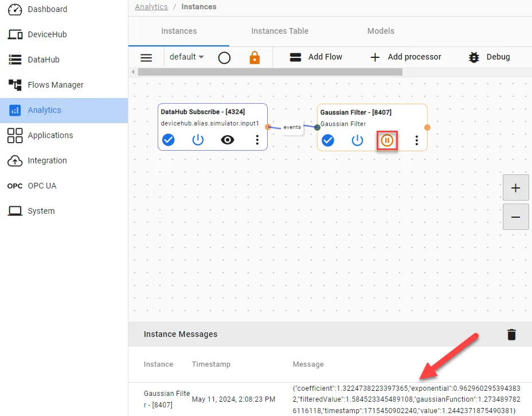Click the timestamp May 11, 2024, 2:08:23 PM
The width and height of the screenshot is (532, 416).
pyautogui.click(x=233, y=399)
